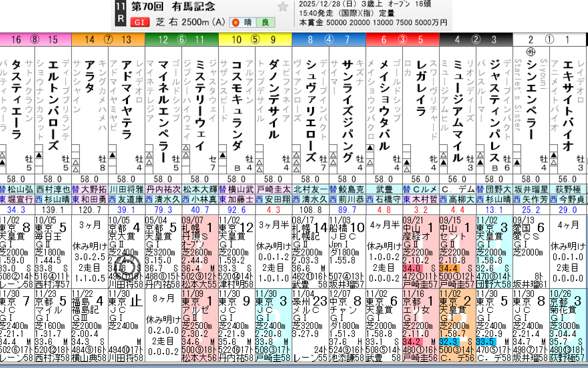Select the green frame 6 header
This screenshot has height=368, width=588.
tap(182, 40)
